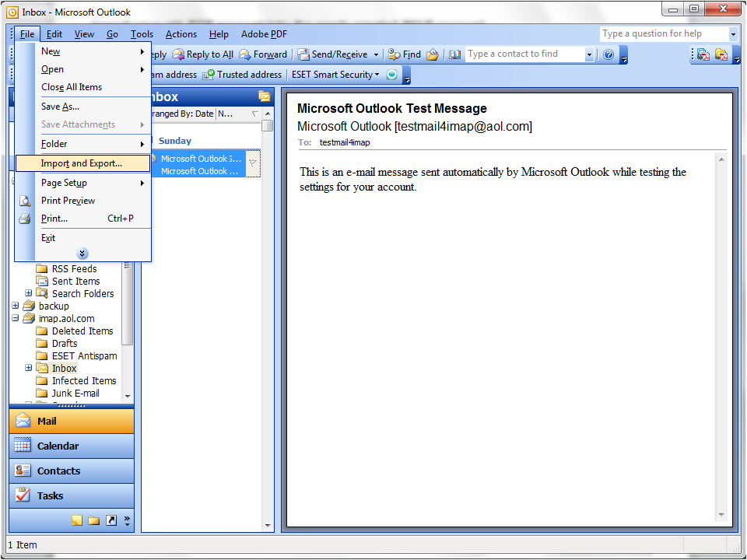Open the Tools menu
The width and height of the screenshot is (747, 560).
pyautogui.click(x=142, y=34)
